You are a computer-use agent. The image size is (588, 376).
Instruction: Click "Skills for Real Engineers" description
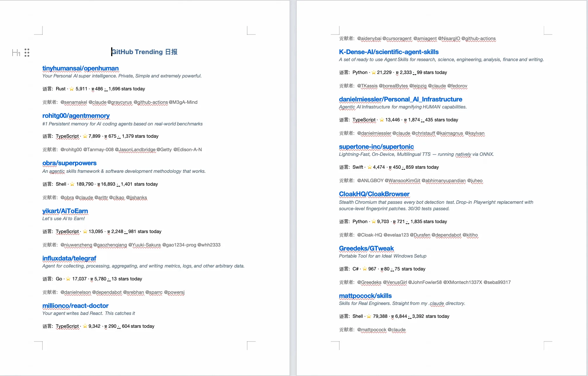click(x=402, y=303)
